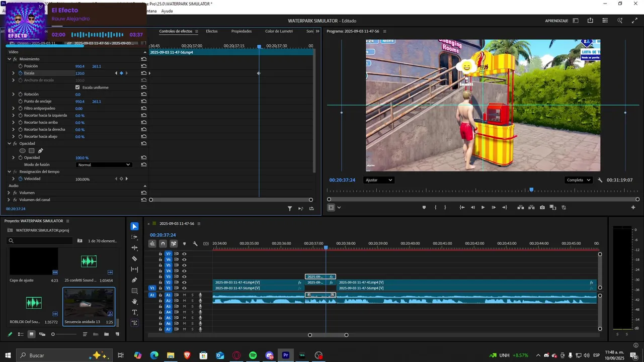Toggle snap magnet in timeline

[x=163, y=244]
